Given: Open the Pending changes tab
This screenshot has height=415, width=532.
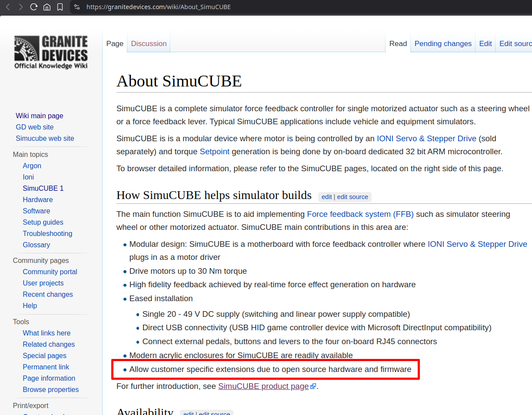Looking at the screenshot, I should pos(443,43).
